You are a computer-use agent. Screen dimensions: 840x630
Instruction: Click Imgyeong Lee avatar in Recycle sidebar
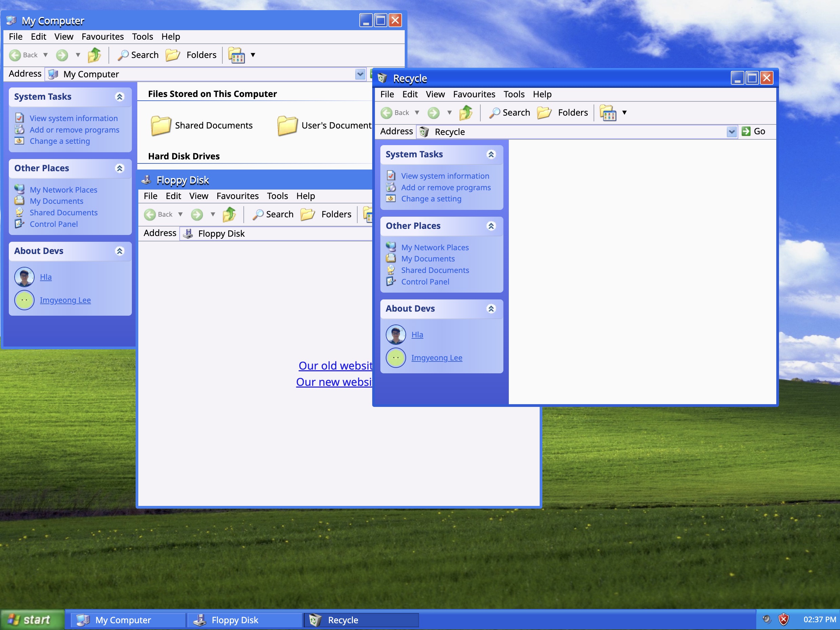(396, 358)
